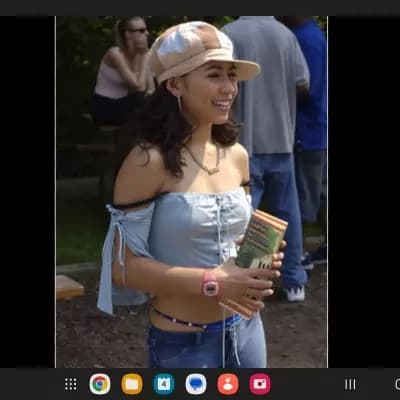The image size is (400, 400).
Task: Tap the partially visible Home navigation button
Action: 397,384
